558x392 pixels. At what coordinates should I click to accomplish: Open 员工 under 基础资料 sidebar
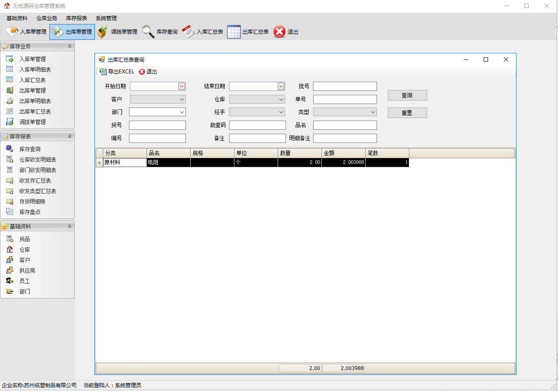[24, 281]
